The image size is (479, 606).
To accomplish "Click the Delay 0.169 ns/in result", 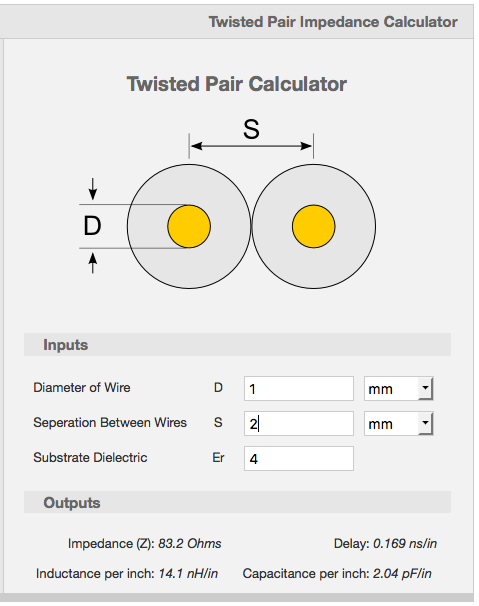I will pos(385,543).
